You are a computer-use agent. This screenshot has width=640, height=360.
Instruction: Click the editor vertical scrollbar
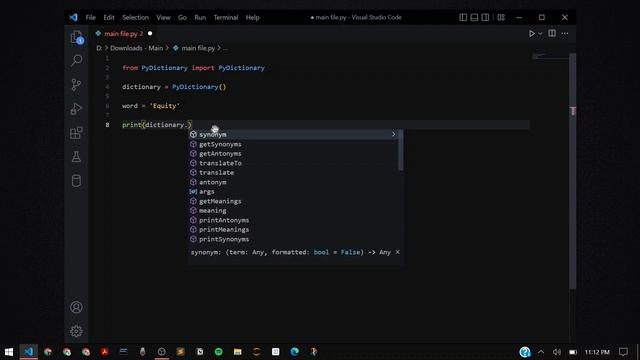[573, 171]
